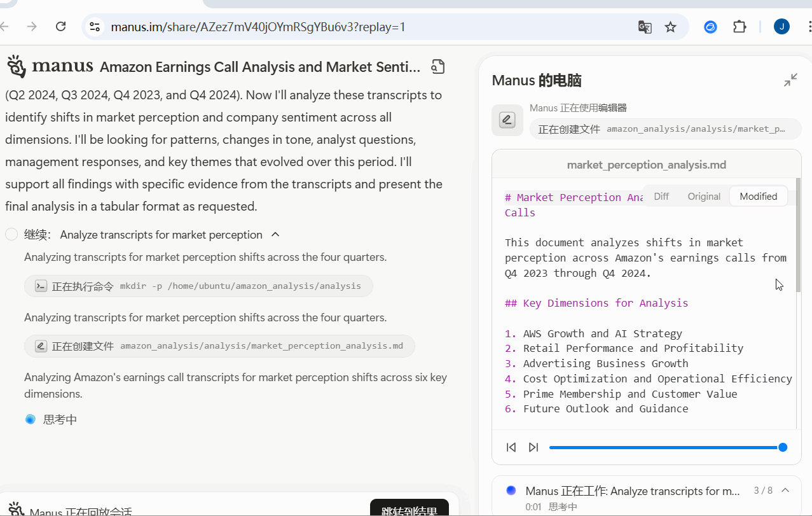Jump to replay start button

point(511,447)
